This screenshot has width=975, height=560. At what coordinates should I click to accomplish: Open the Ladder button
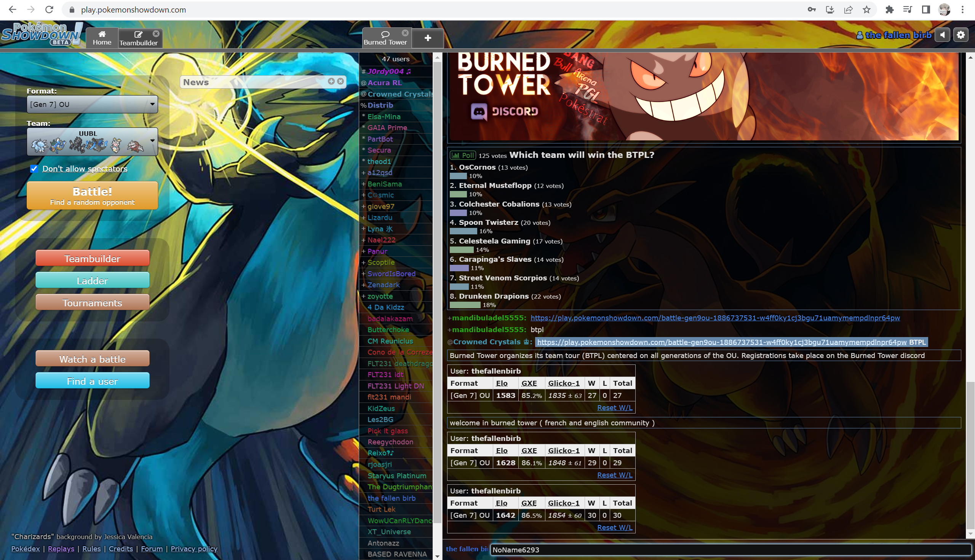click(93, 280)
